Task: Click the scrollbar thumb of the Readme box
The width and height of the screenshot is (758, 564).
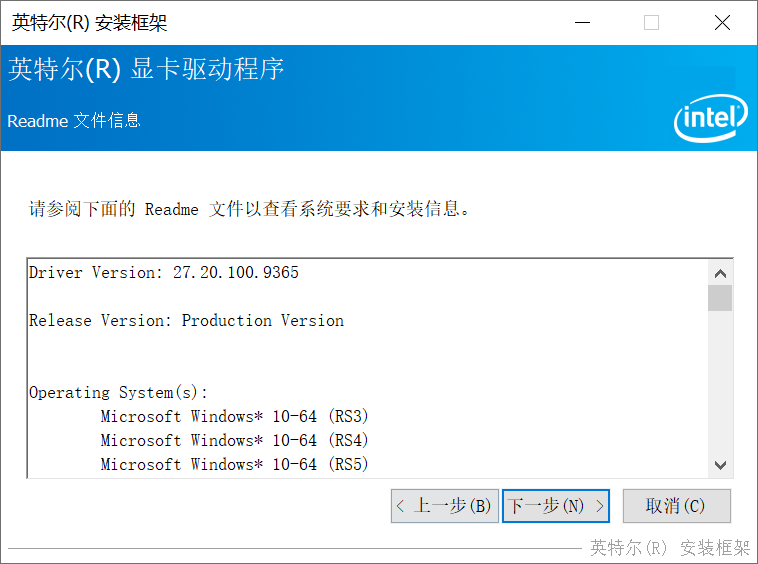Action: (x=720, y=298)
